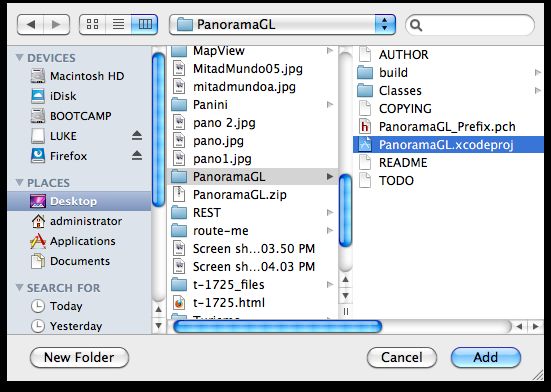Open the Applications sidebar icon
Viewport: 551px width, 392px height.
click(38, 241)
